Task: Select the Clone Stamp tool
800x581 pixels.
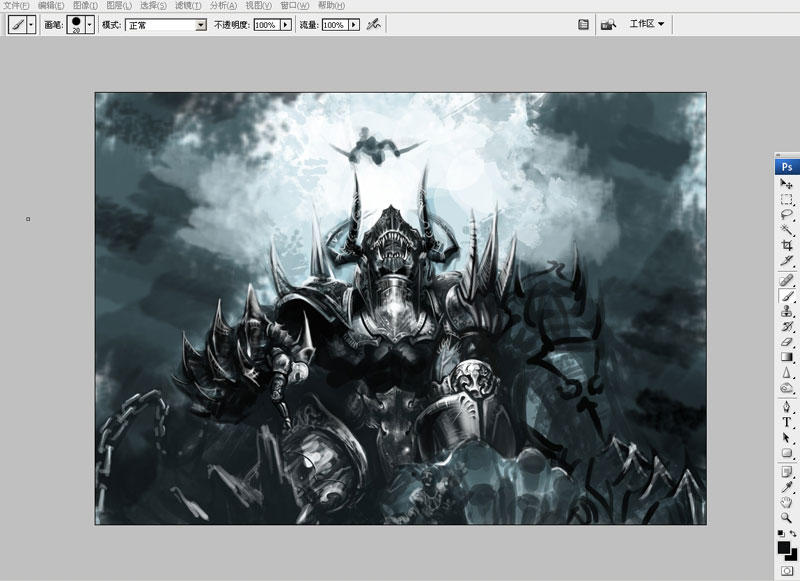Action: (786, 311)
